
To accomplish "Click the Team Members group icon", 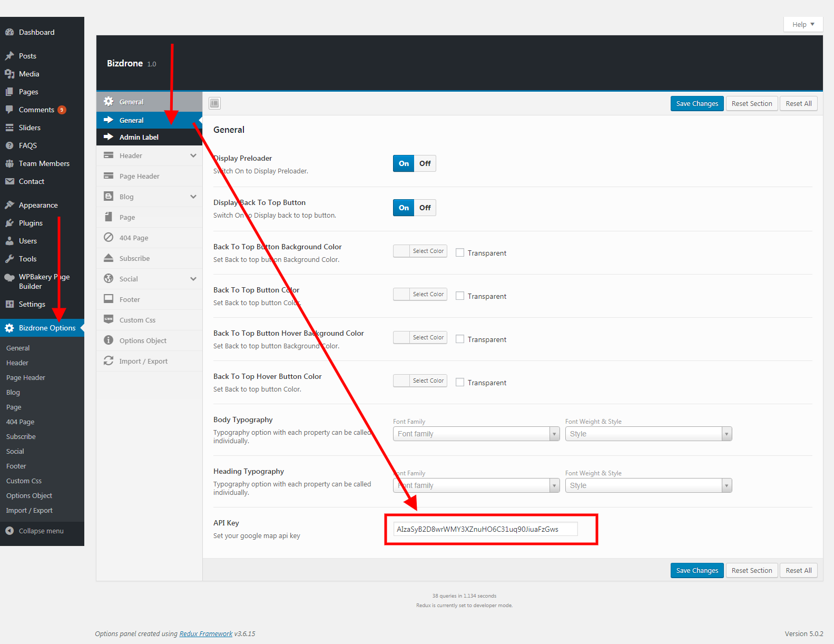I will click(9, 163).
